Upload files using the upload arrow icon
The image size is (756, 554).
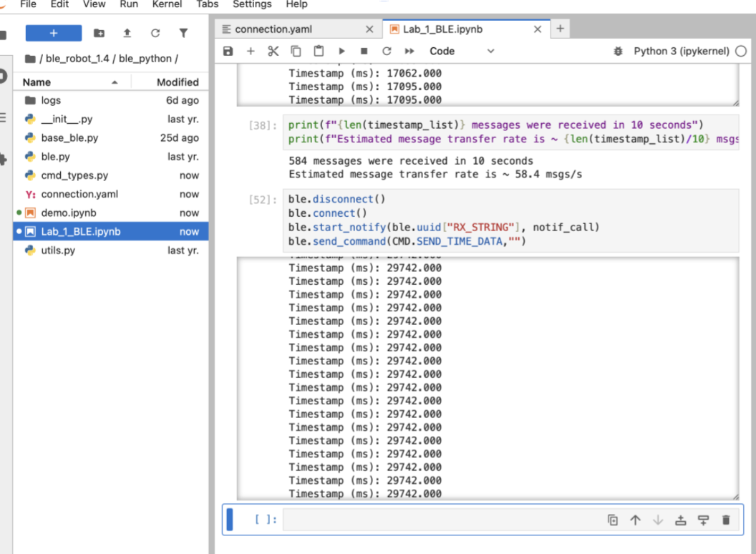point(127,33)
